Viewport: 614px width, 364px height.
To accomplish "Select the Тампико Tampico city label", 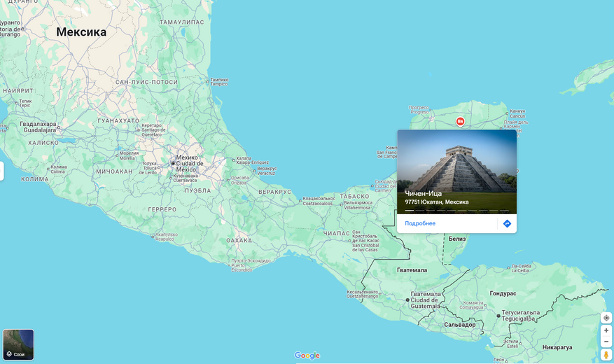I will (219, 81).
